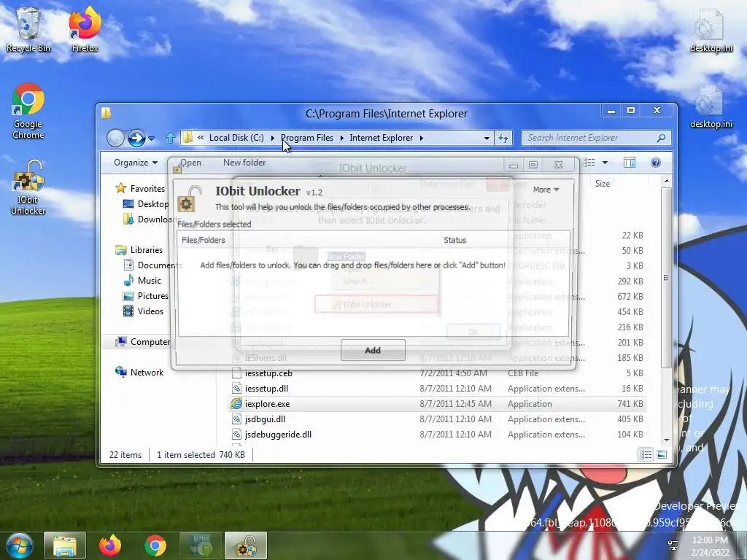Click the Explorer Back navigation button

pos(115,138)
